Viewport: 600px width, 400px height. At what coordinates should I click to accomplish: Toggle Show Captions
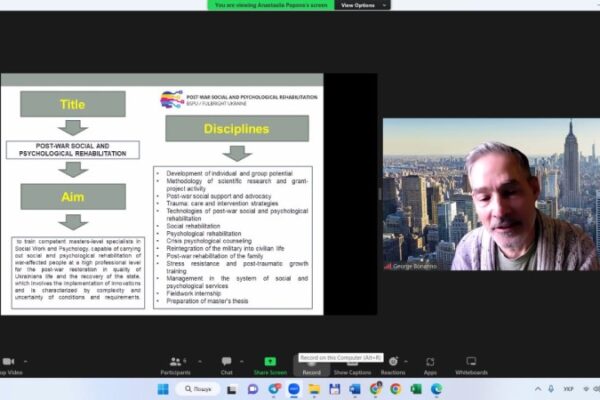pos(352,364)
